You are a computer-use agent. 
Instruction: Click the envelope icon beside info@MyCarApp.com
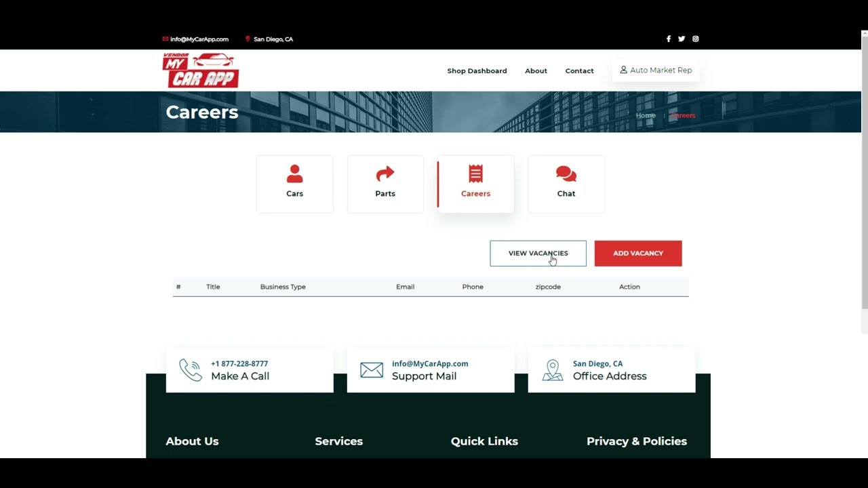(x=165, y=39)
